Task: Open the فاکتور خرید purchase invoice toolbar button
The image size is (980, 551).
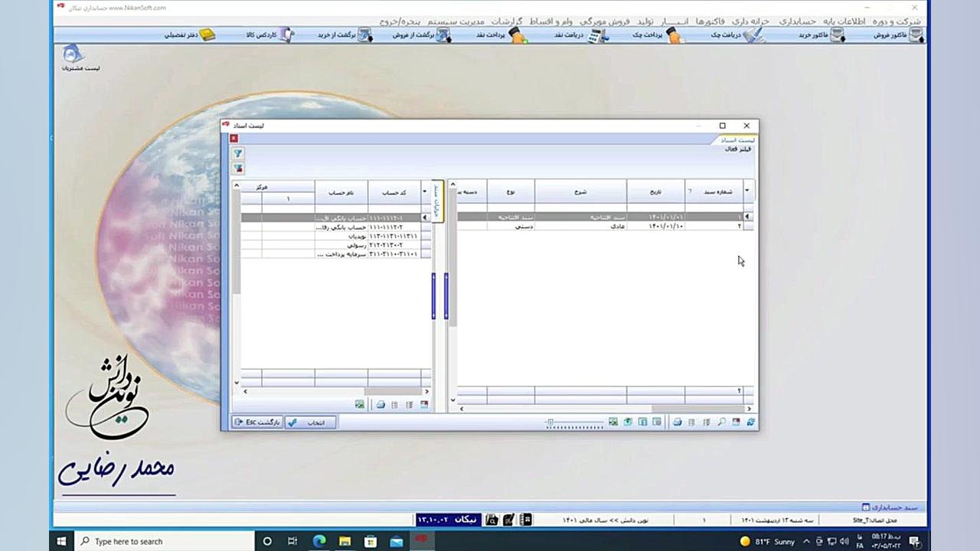Action: 822,35
